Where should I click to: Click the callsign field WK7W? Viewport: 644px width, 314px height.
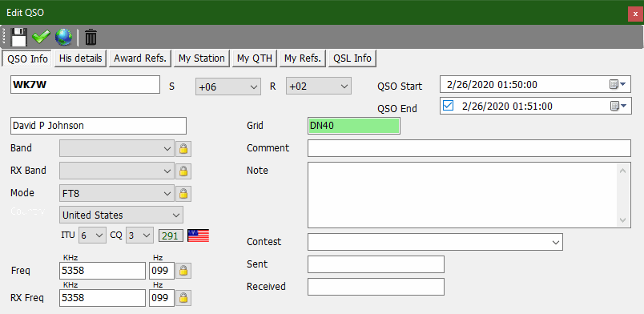[85, 85]
